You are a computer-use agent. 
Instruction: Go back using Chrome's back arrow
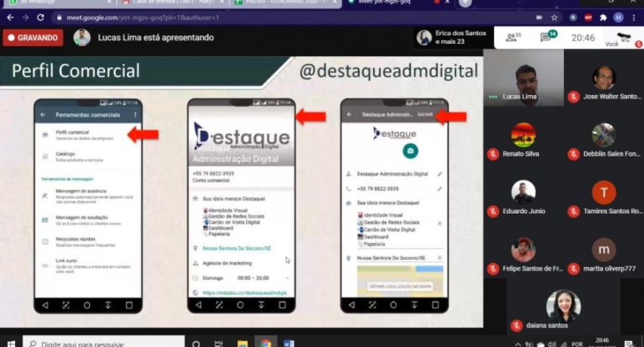pyautogui.click(x=10, y=18)
